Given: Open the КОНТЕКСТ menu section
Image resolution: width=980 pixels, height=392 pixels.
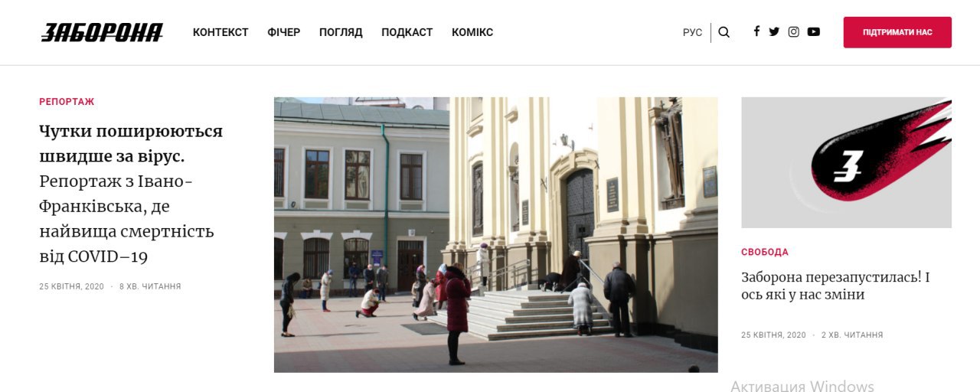Looking at the screenshot, I should [x=220, y=32].
